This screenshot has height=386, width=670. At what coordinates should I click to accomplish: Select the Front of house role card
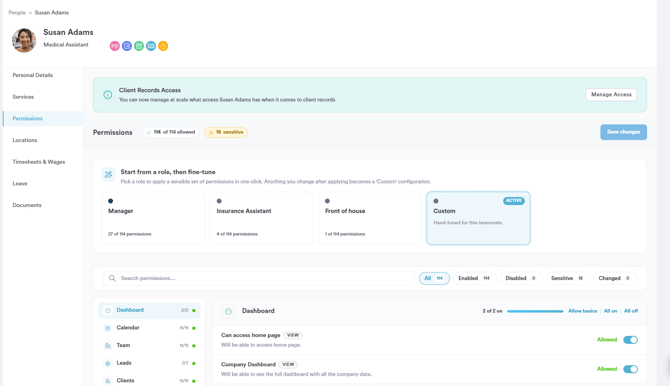(370, 218)
